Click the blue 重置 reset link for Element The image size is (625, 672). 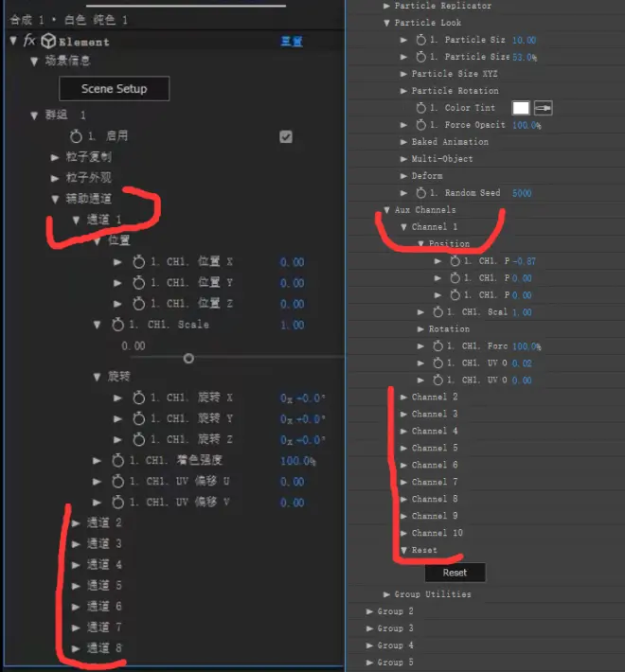(292, 41)
